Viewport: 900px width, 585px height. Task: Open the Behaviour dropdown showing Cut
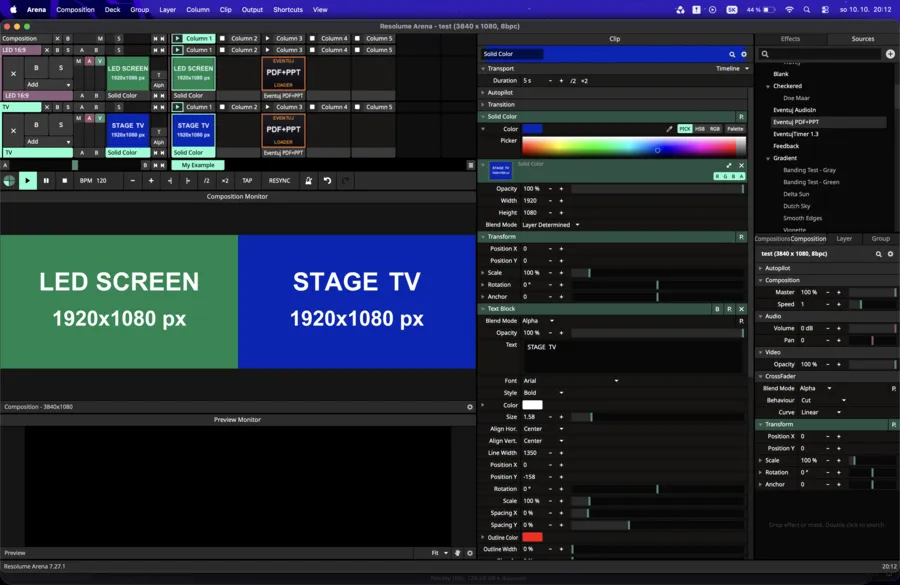tap(823, 400)
